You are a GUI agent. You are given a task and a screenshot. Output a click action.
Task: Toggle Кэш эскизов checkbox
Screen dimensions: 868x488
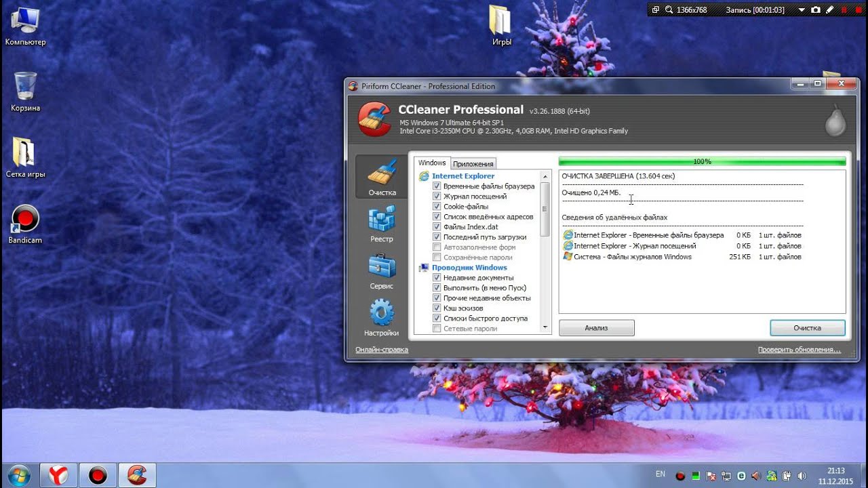click(x=437, y=308)
